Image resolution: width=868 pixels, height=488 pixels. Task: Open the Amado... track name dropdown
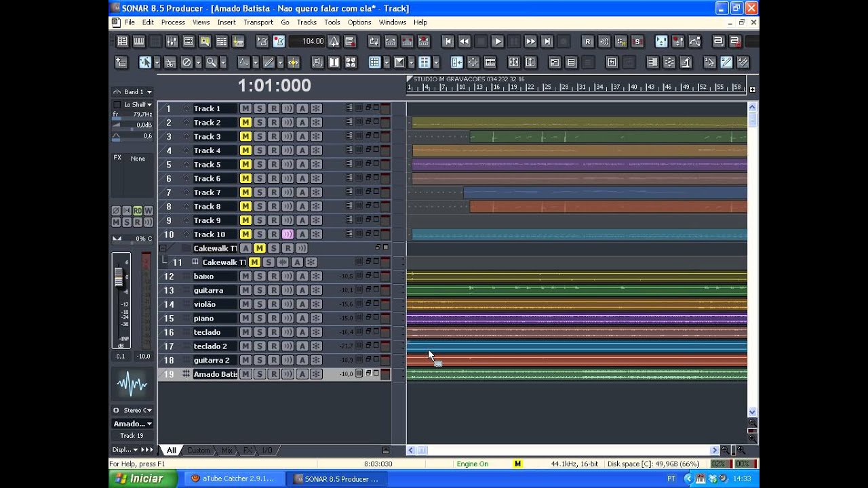tap(132, 424)
